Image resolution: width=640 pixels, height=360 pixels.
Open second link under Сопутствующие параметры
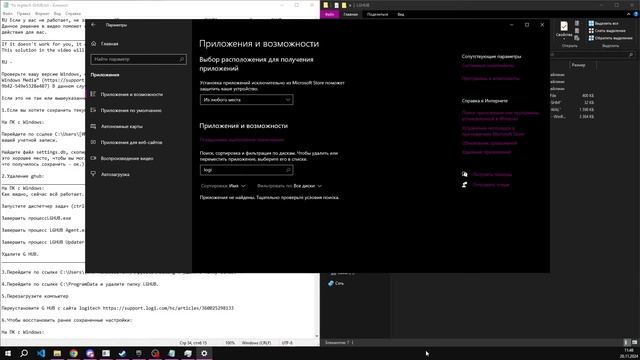[491, 78]
